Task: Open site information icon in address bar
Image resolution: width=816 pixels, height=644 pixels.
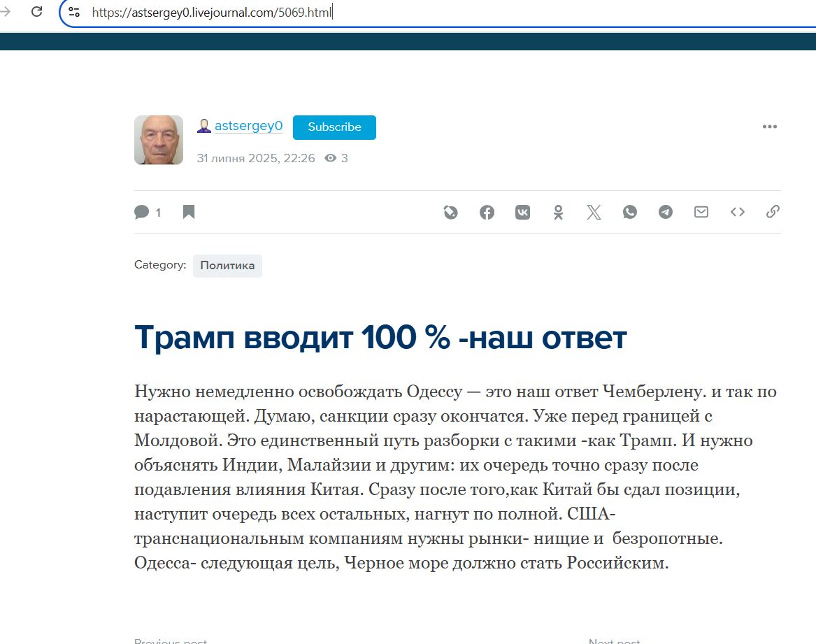Action: (x=74, y=12)
